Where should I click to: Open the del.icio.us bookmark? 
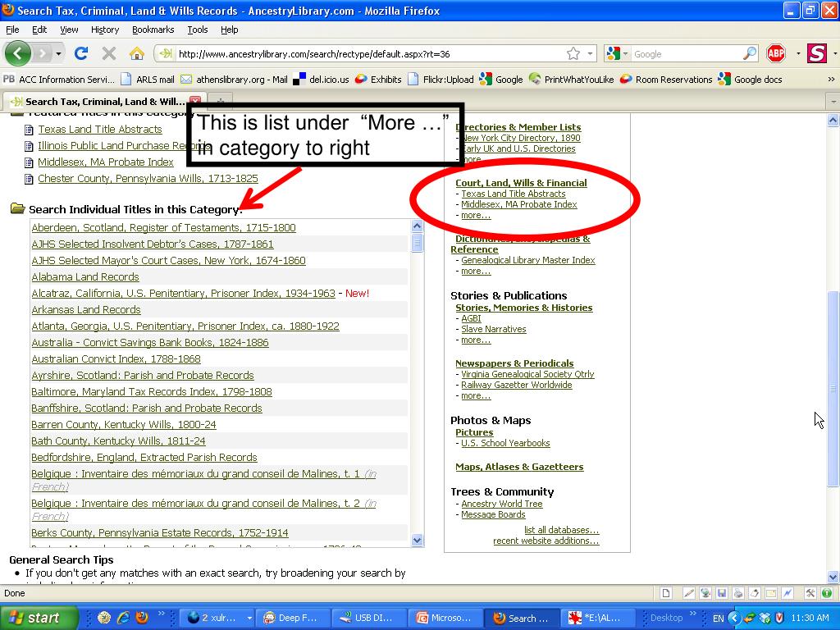[x=322, y=80]
